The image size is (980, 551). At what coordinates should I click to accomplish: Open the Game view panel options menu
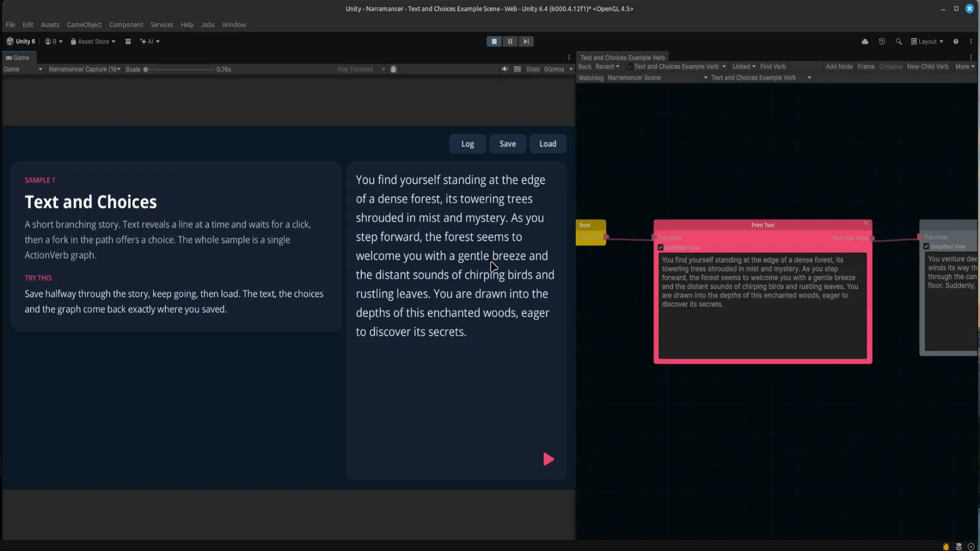[569, 58]
